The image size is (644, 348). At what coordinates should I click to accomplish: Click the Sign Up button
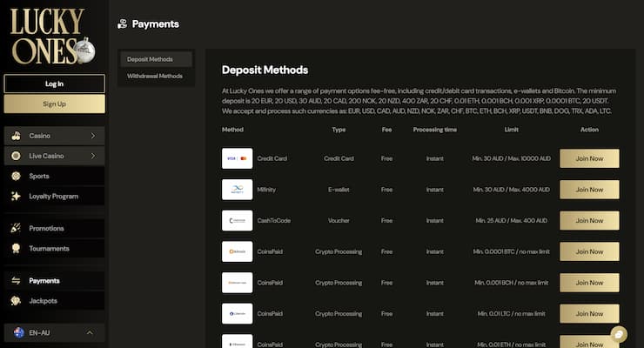pos(54,104)
